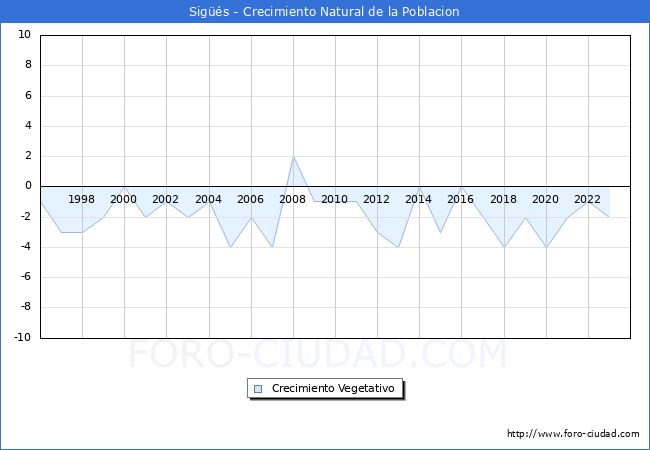Click the light blue legend color swatch
This screenshot has width=650, height=450.
tap(258, 389)
